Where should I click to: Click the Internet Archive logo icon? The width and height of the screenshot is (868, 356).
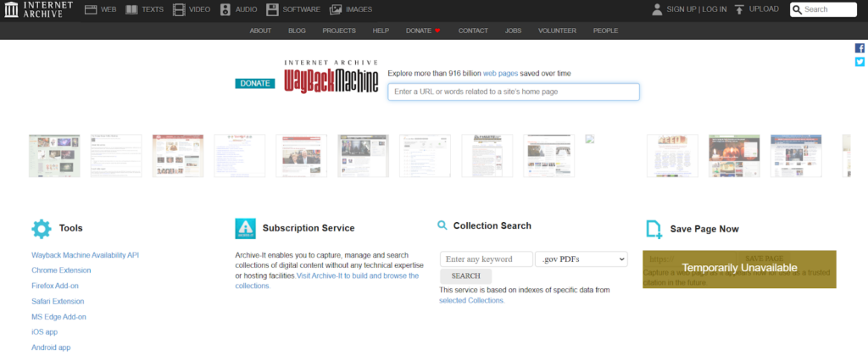[x=14, y=10]
